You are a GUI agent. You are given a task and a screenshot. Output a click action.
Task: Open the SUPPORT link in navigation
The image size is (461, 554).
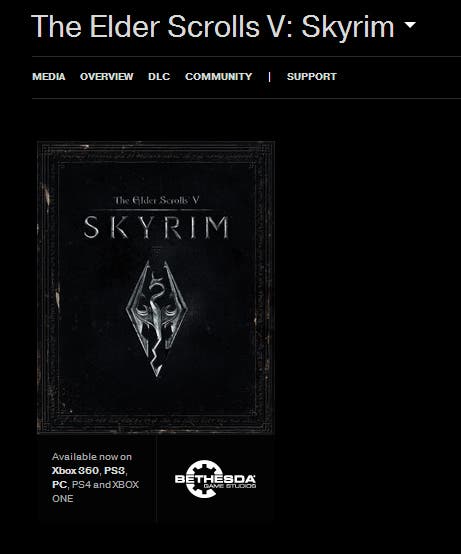312,77
